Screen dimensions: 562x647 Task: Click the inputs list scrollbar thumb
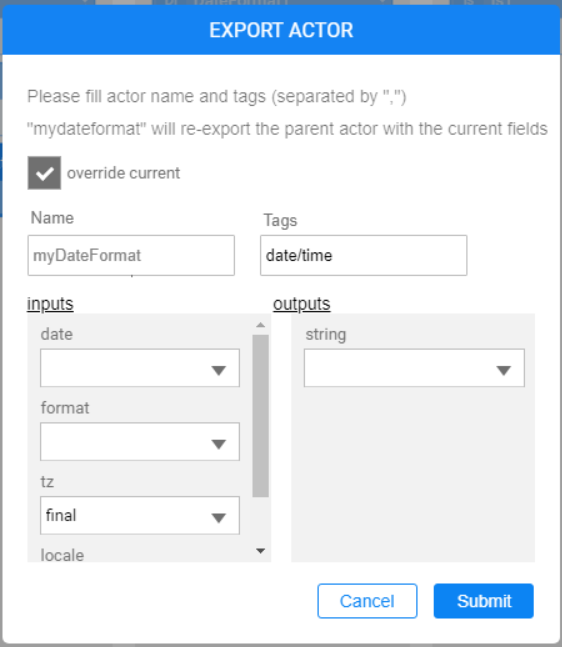pyautogui.click(x=260, y=416)
